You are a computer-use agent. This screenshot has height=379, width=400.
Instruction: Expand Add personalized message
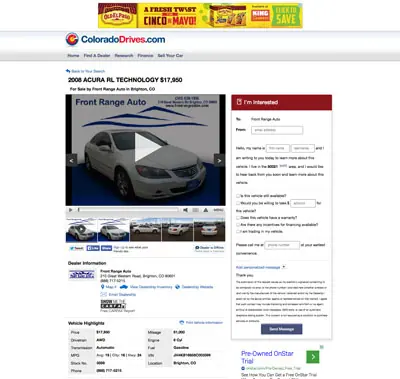261,267
